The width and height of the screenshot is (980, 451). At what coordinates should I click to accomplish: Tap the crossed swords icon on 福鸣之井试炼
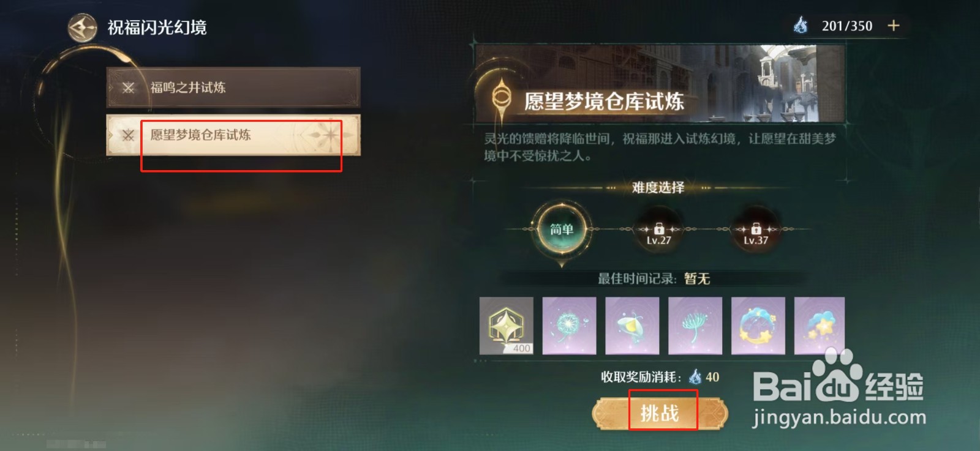128,88
